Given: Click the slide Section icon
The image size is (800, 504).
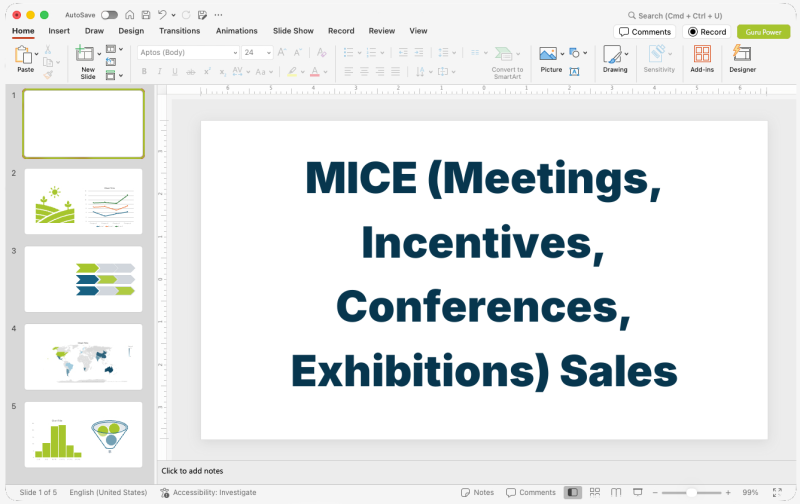Looking at the screenshot, I should (x=111, y=75).
